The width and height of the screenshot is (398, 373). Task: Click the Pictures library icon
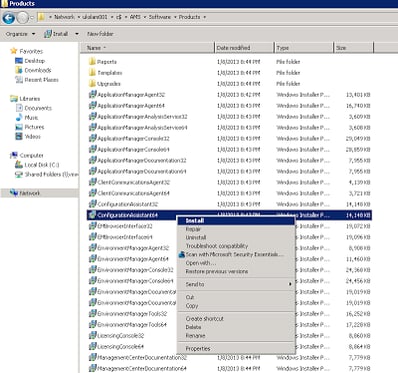click(19, 127)
